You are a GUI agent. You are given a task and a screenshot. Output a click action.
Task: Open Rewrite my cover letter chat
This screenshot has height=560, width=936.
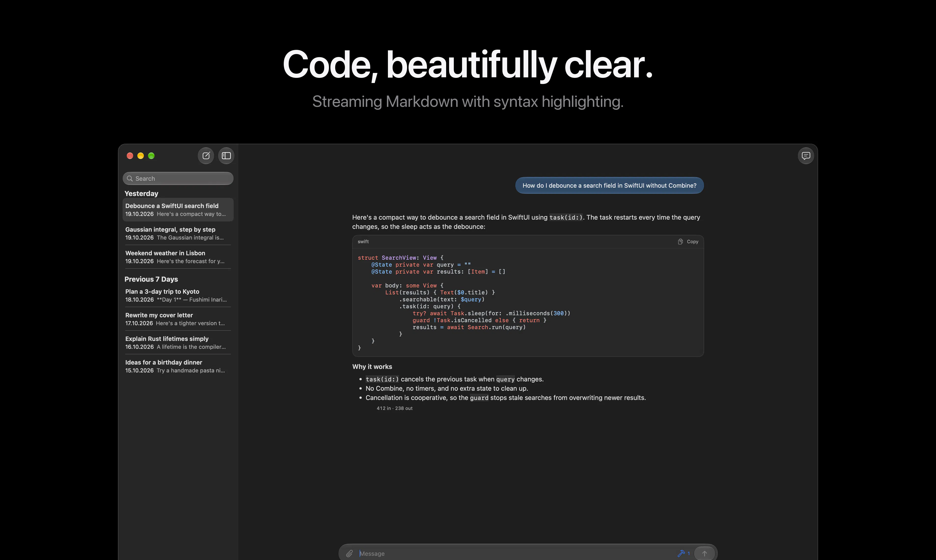click(x=178, y=319)
